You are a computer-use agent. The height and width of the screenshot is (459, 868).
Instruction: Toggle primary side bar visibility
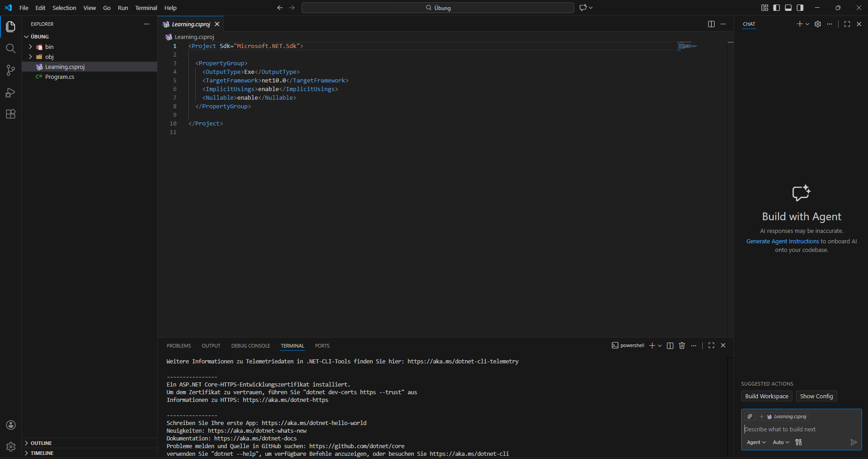click(777, 8)
